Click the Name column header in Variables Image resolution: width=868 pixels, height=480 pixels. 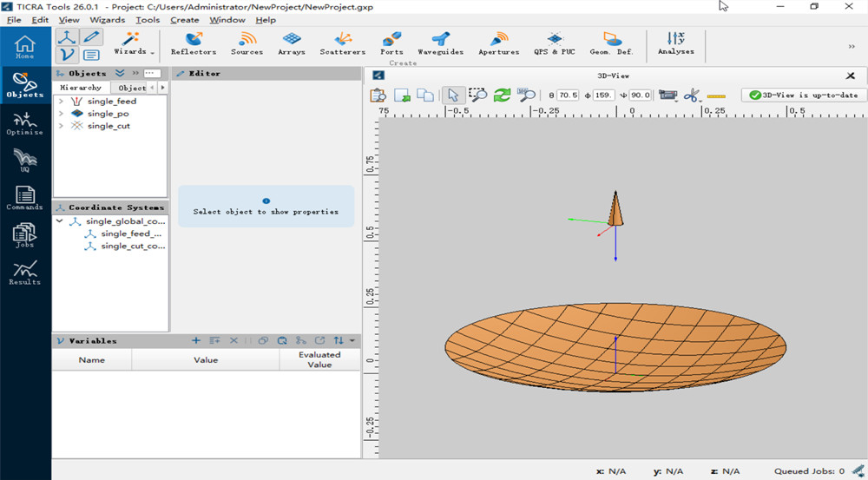(x=92, y=360)
